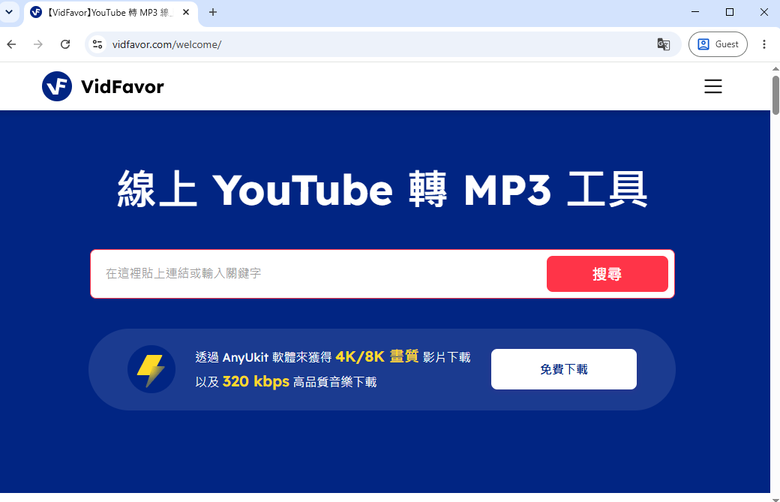This screenshot has height=502, width=780.
Task: Click into the paste link input field
Action: pyautogui.click(x=318, y=274)
